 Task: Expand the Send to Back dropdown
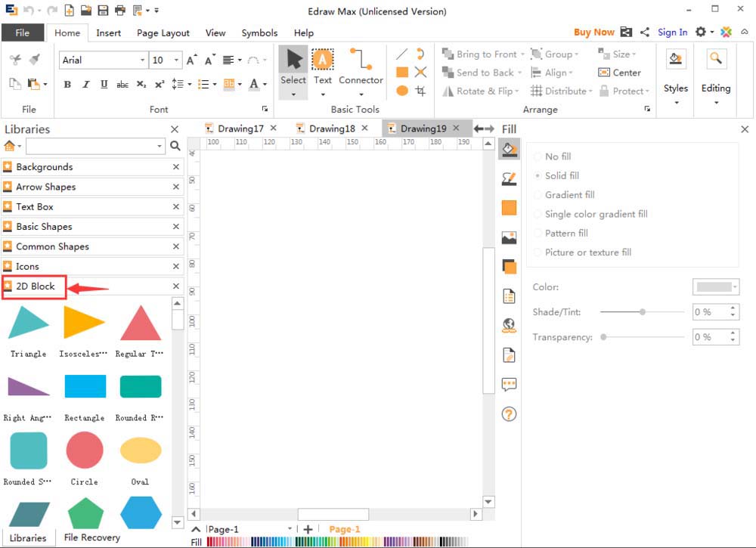click(520, 73)
